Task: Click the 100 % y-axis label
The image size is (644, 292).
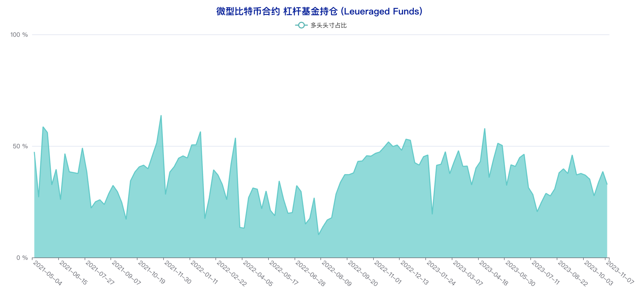Action: 19,35
